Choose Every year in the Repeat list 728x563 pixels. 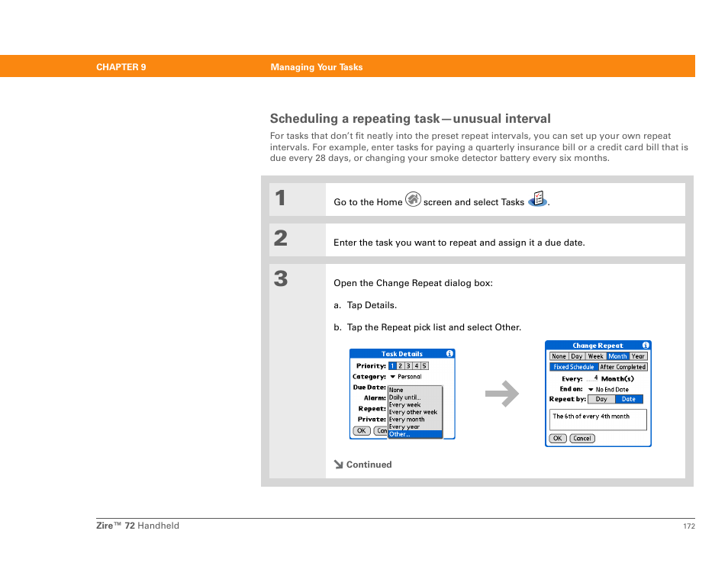coord(415,426)
